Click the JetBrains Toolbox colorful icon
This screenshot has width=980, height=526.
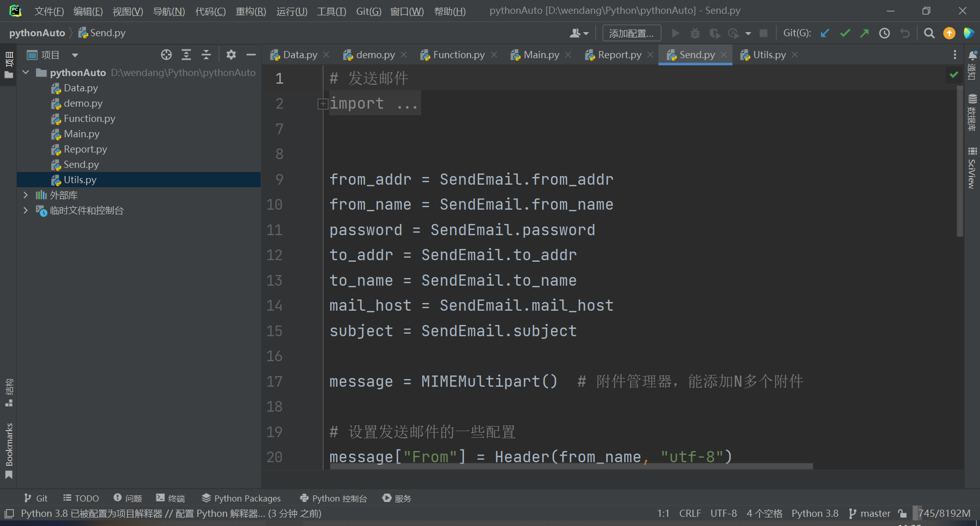[x=969, y=33]
